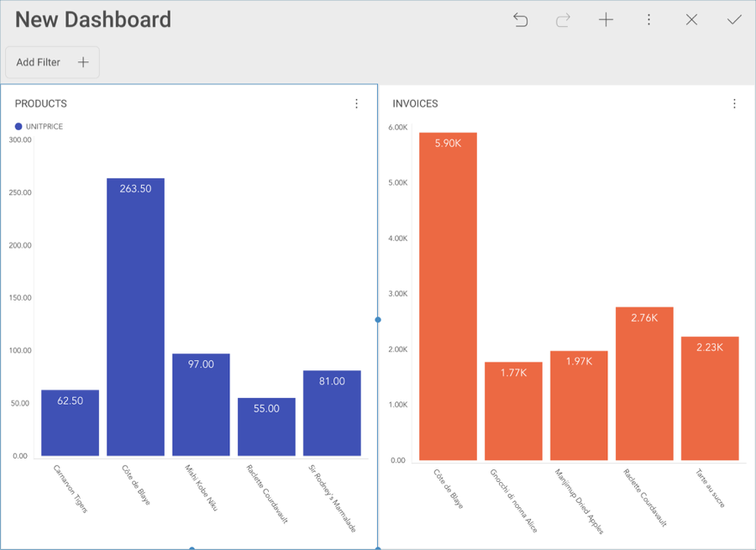
Task: Click the Manjimup Dried Apples axis label
Action: click(x=579, y=501)
